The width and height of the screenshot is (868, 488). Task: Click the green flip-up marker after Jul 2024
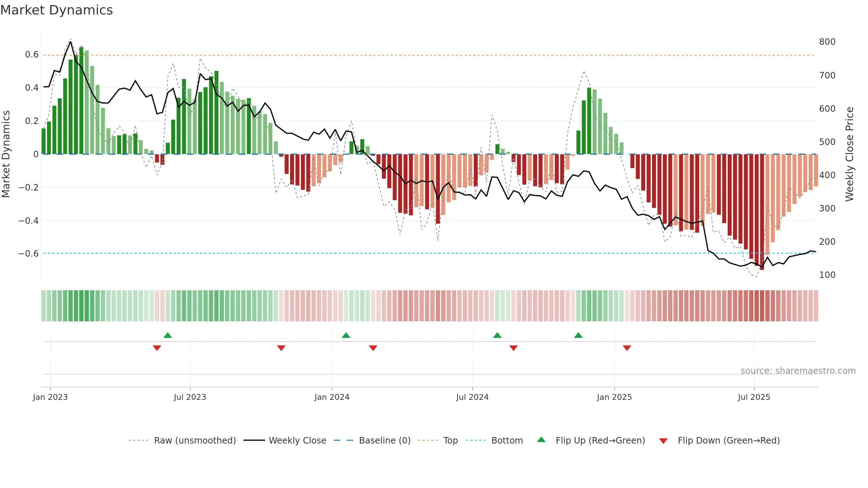[497, 335]
